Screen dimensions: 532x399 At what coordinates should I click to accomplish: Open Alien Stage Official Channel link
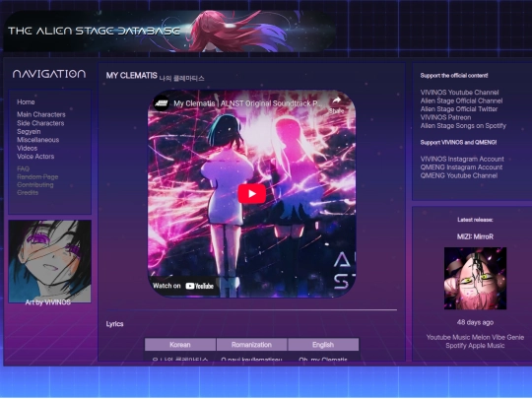pos(461,100)
